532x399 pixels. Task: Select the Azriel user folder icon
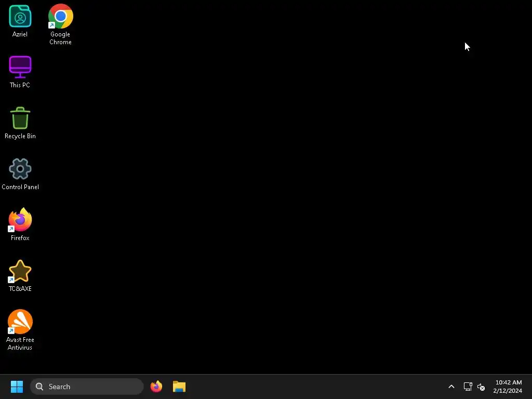(x=20, y=16)
